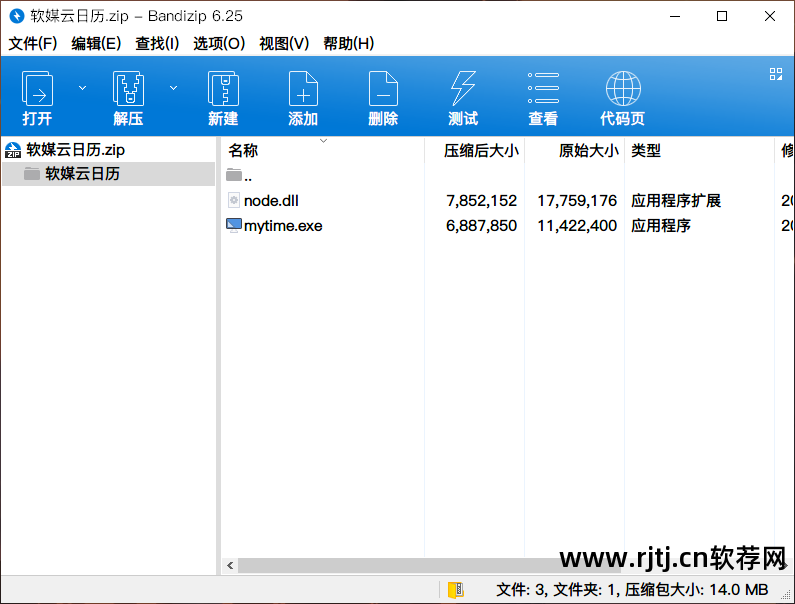Click compressed size 6,887,850
The height and width of the screenshot is (604, 795).
[482, 226]
